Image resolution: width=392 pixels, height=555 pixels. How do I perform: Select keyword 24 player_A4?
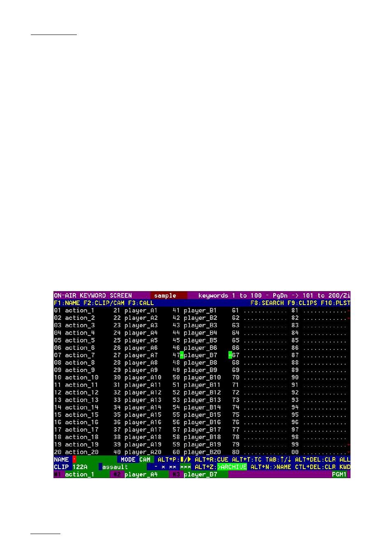click(136, 333)
